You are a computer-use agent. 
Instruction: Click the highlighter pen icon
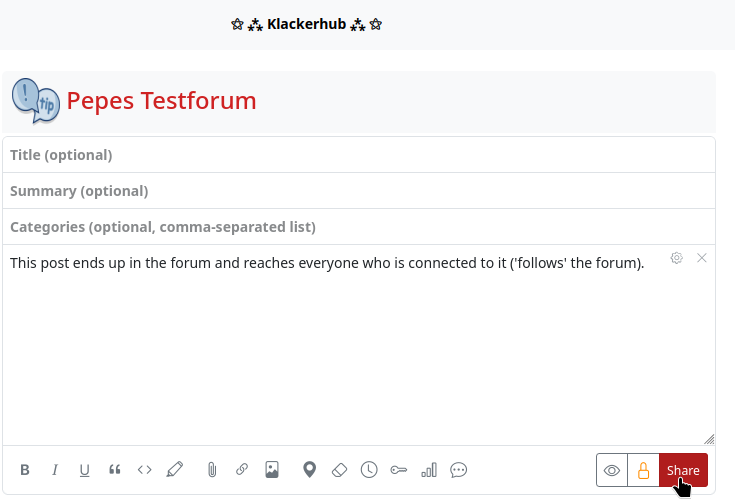point(175,470)
